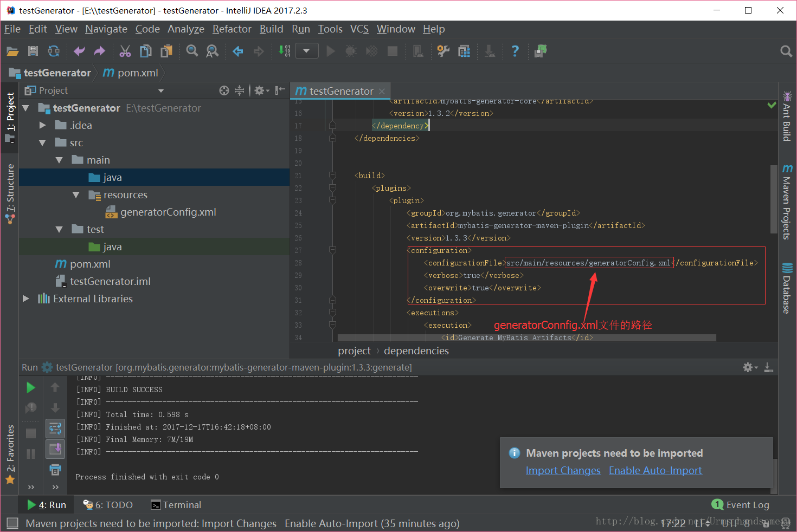
Task: Click the blue Help question mark icon
Action: coord(515,51)
